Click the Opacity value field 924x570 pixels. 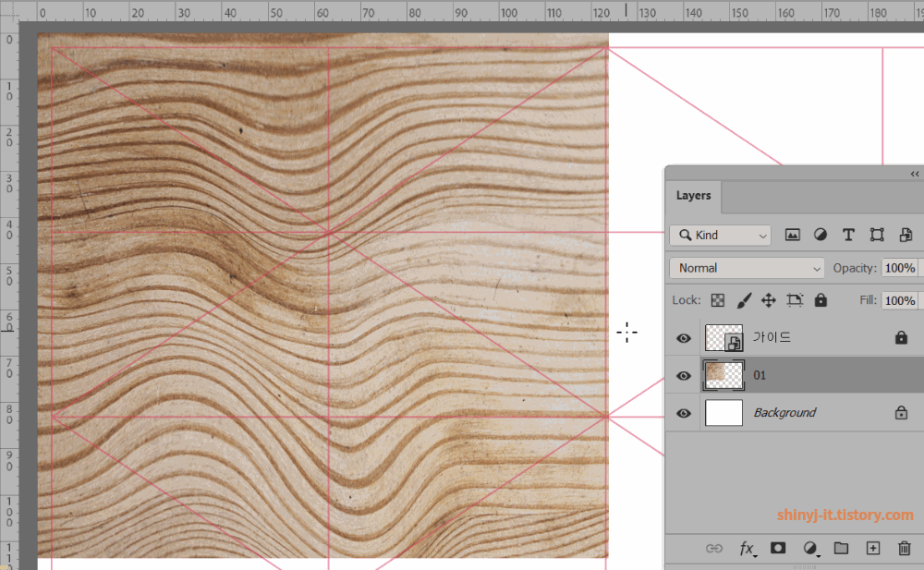tap(900, 268)
